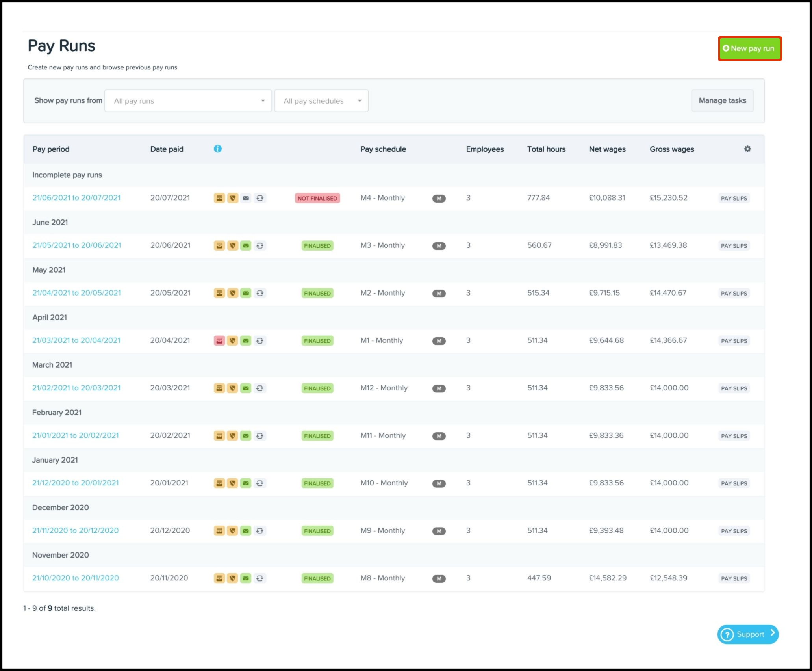The image size is (812, 671).
Task: Click the sync arrows icon in the December 2020 row
Action: [260, 531]
